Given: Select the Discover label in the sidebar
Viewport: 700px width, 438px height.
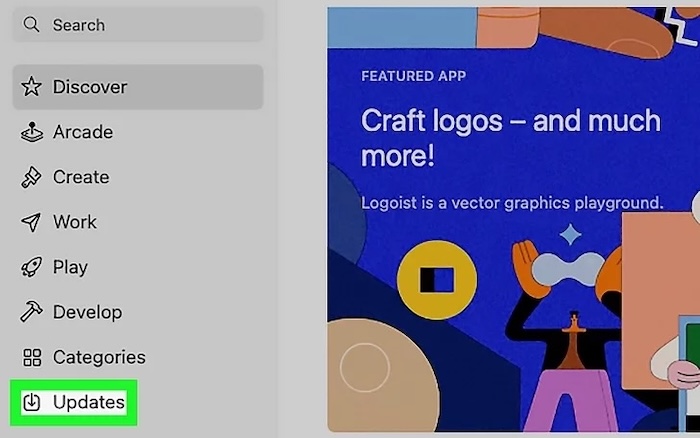Looking at the screenshot, I should (x=90, y=87).
